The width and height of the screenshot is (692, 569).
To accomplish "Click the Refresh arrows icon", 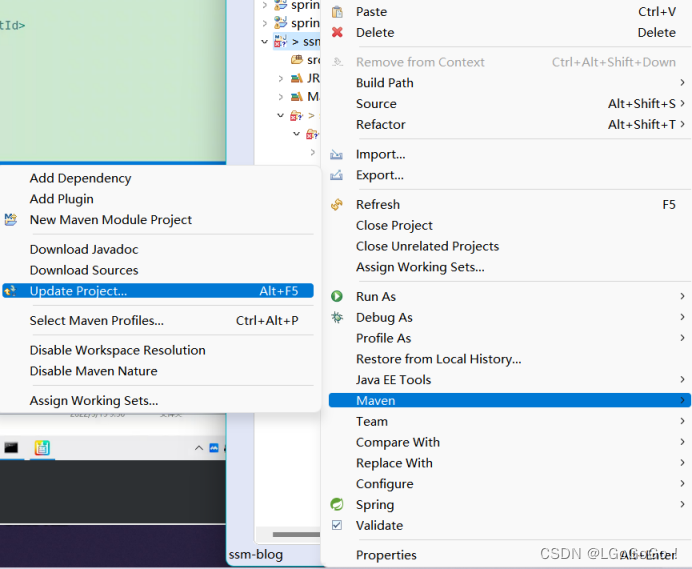I will [x=337, y=204].
